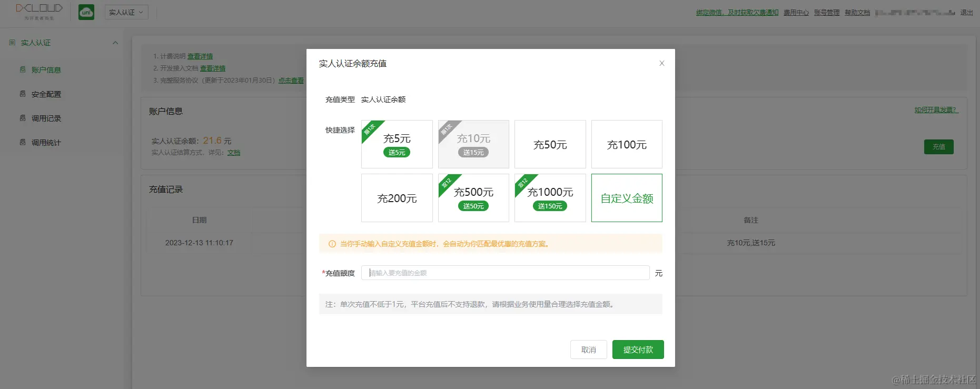Click the 实人认证 sidebar header icon
The image size is (980, 389).
[12, 42]
